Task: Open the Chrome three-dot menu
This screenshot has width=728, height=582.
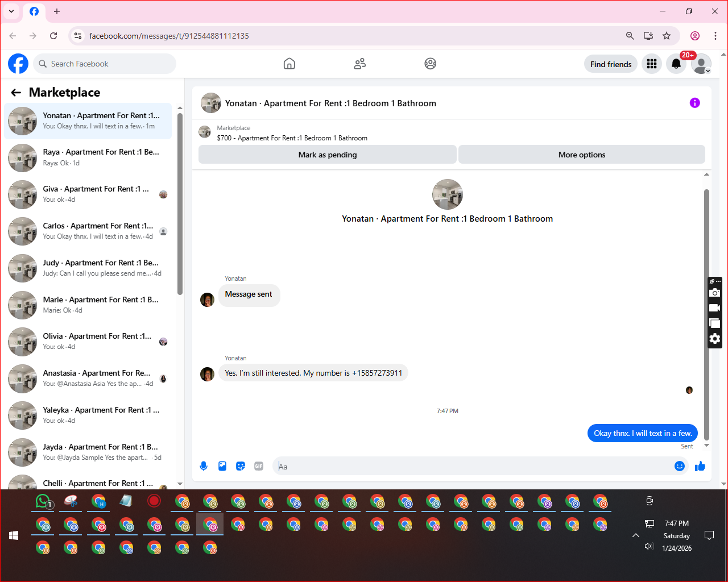Action: click(x=715, y=36)
